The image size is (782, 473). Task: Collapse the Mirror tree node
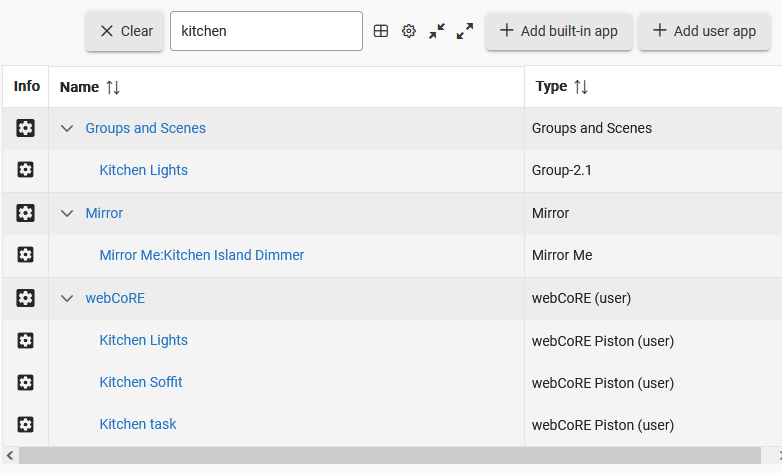point(67,213)
